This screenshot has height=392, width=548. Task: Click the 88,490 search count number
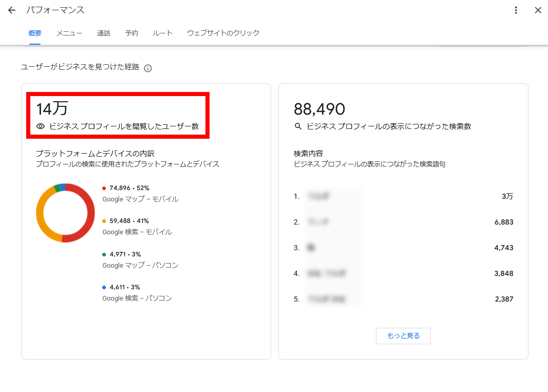point(319,109)
